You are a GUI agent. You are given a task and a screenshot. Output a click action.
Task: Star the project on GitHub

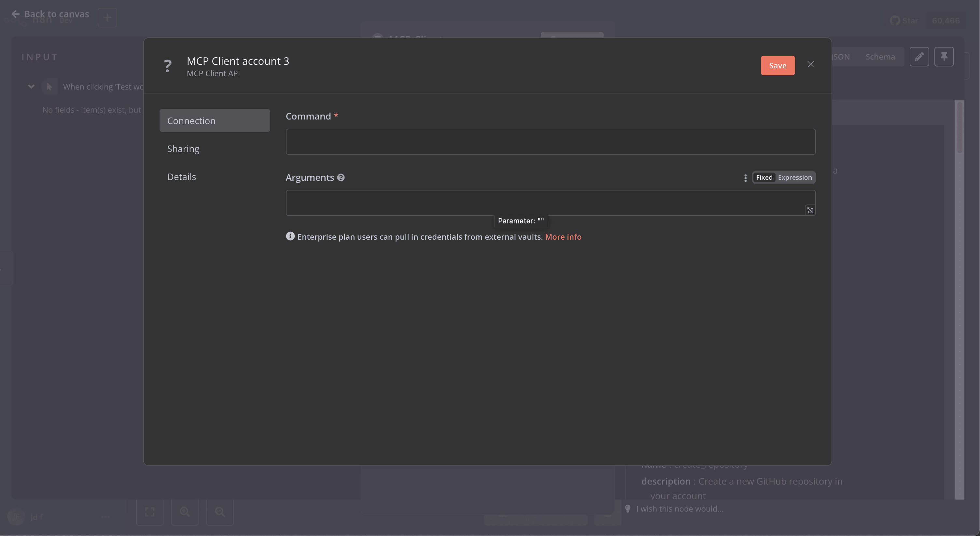(905, 21)
